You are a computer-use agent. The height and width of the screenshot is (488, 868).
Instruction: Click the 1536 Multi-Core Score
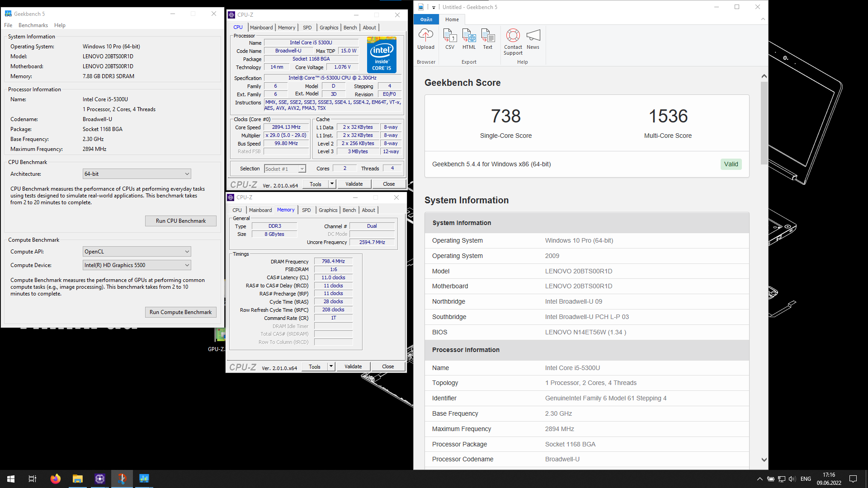[668, 117]
